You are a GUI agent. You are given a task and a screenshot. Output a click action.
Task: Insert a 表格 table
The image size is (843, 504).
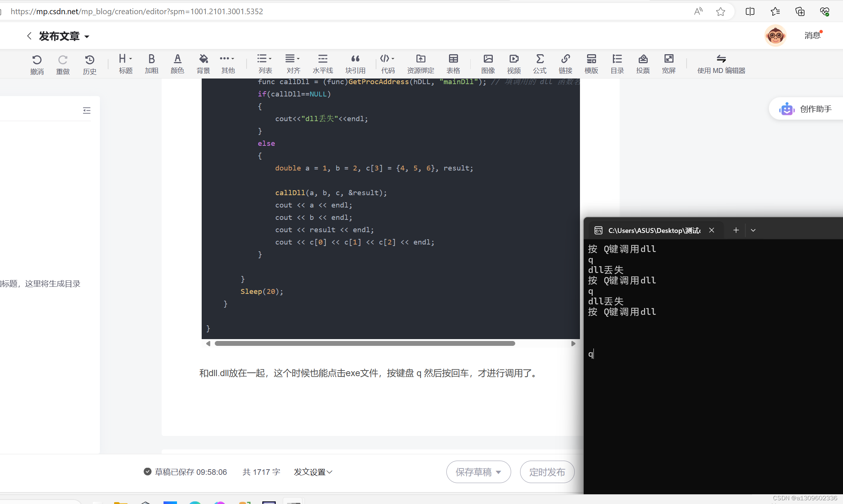pos(453,64)
